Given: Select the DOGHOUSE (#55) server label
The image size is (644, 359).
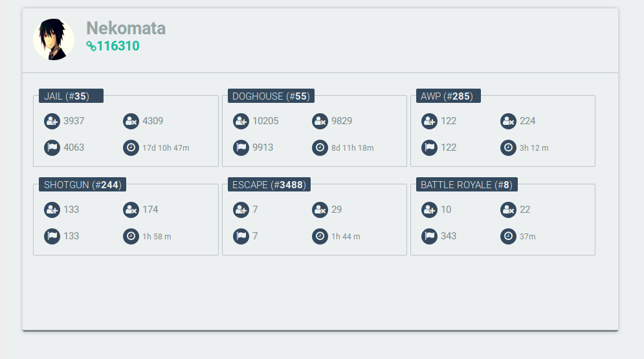Looking at the screenshot, I should point(271,96).
